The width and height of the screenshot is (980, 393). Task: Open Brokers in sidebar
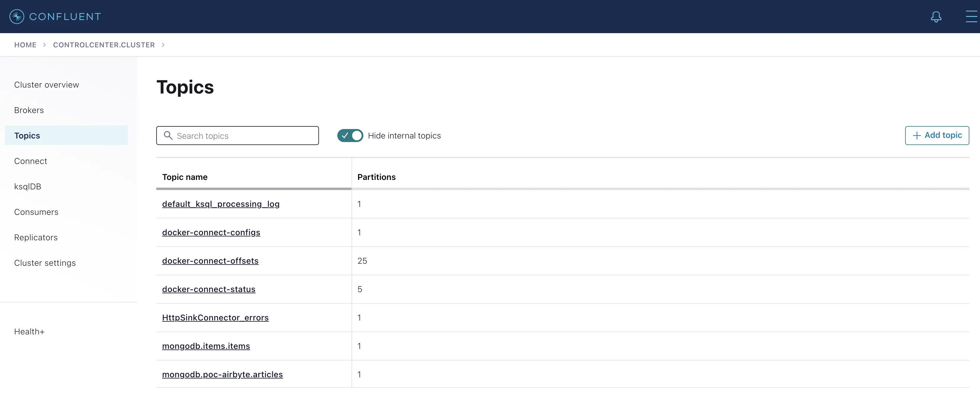(29, 110)
